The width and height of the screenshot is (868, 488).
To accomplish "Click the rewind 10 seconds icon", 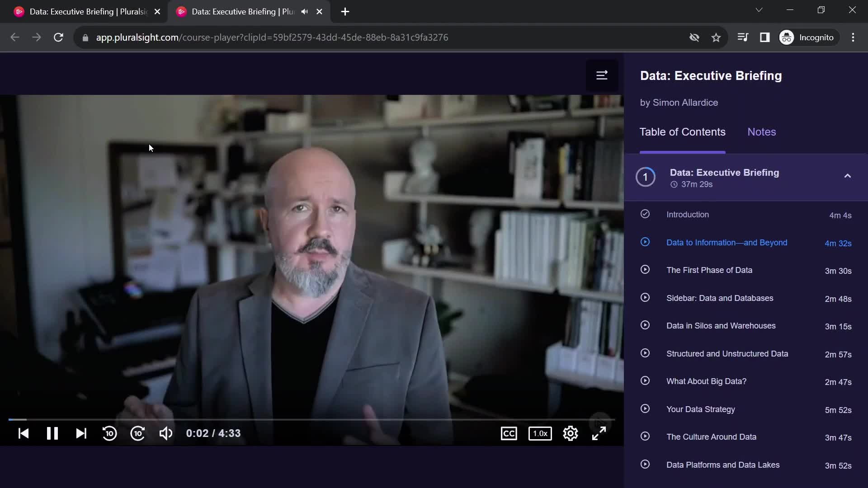I will [109, 433].
